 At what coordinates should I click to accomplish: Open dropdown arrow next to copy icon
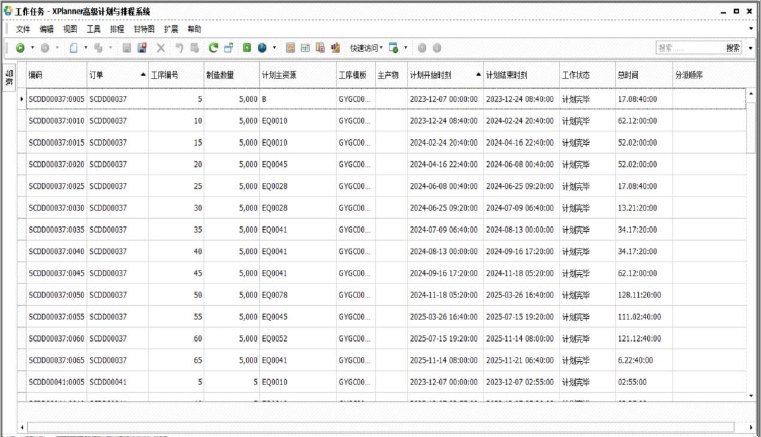[111, 48]
